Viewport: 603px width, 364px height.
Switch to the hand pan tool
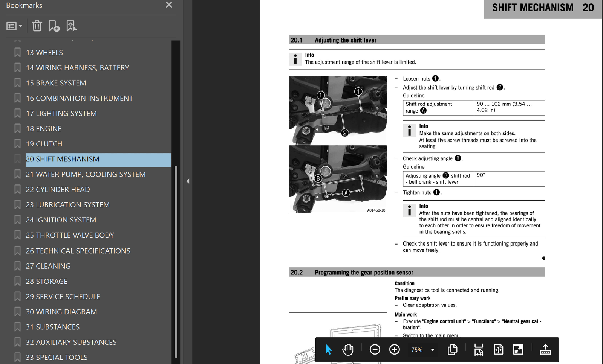[348, 350]
